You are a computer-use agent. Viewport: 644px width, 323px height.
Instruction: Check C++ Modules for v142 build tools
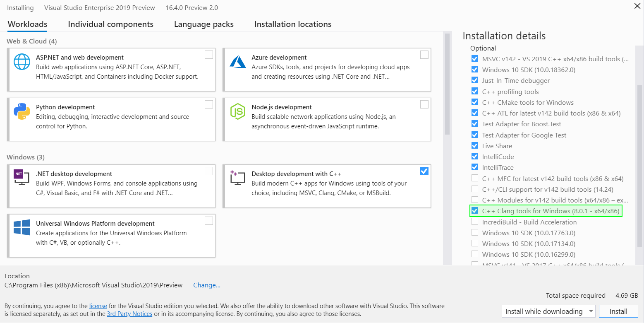point(475,200)
